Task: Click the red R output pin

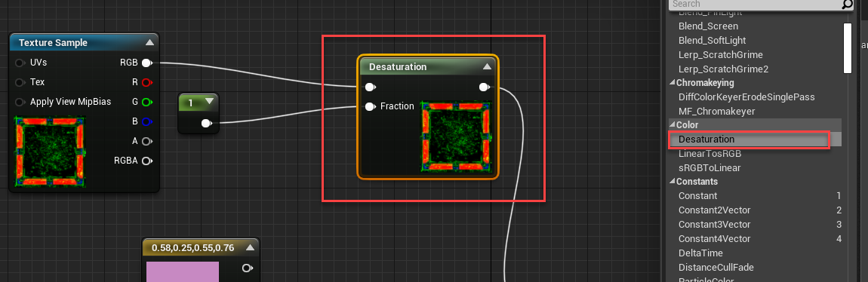Action: coord(146,82)
